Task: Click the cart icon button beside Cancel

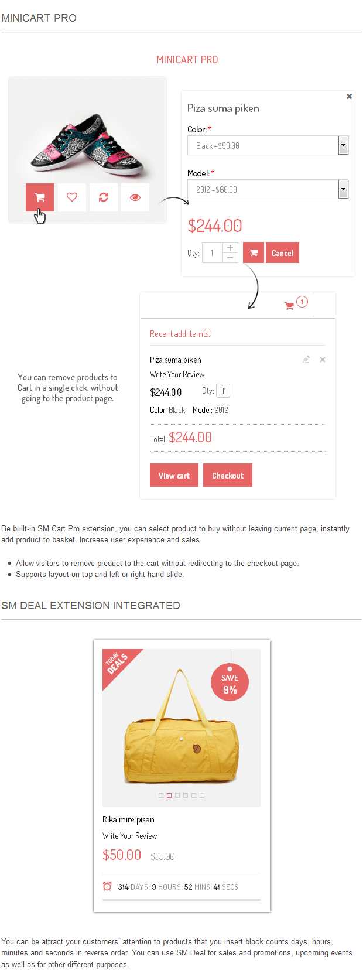Action: [254, 253]
